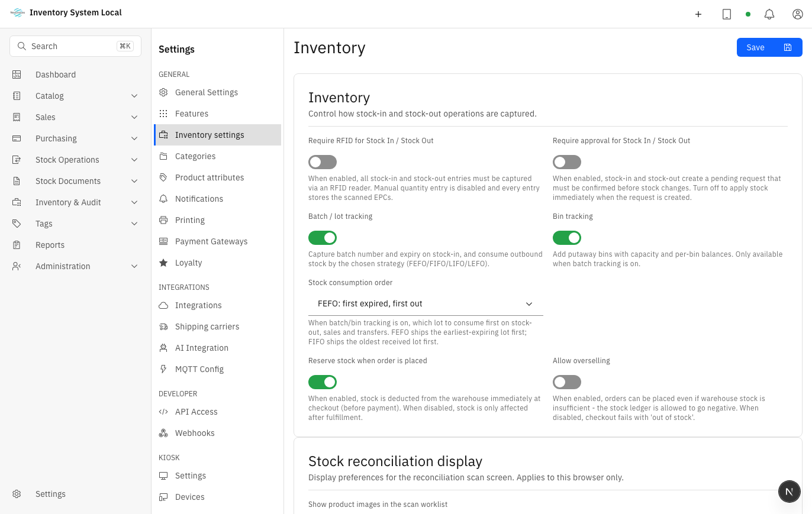Click the round N badge at bottom right
812x514 pixels.
789,492
